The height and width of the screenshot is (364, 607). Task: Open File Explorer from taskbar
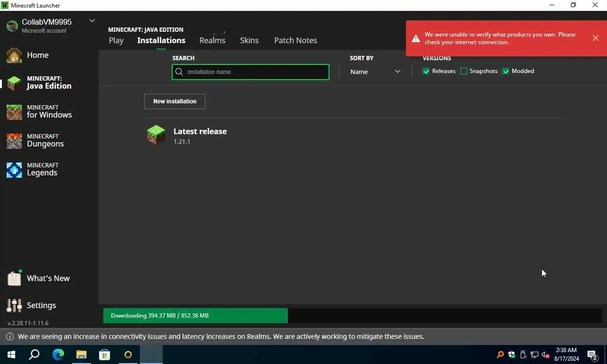[81, 355]
